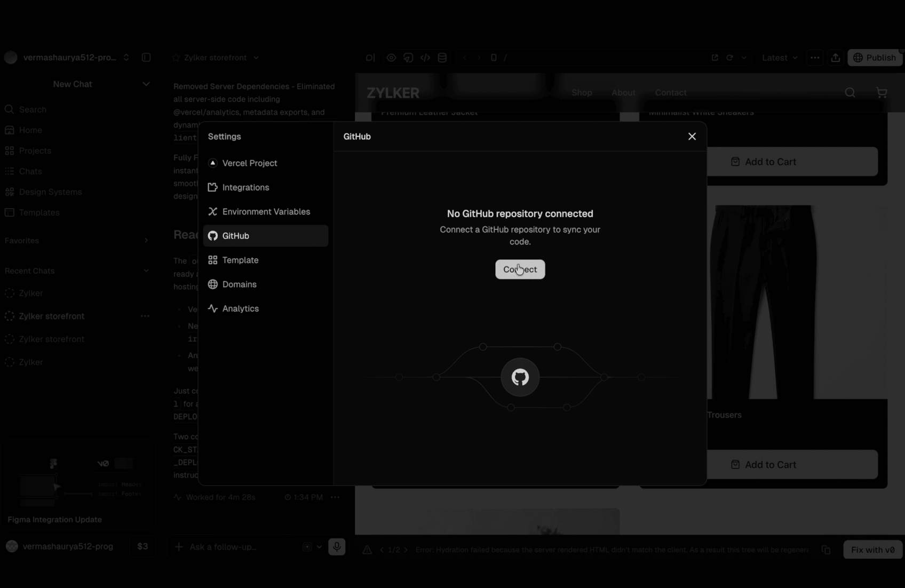Open Integrations settings section
Image resolution: width=905 pixels, height=588 pixels.
265,187
